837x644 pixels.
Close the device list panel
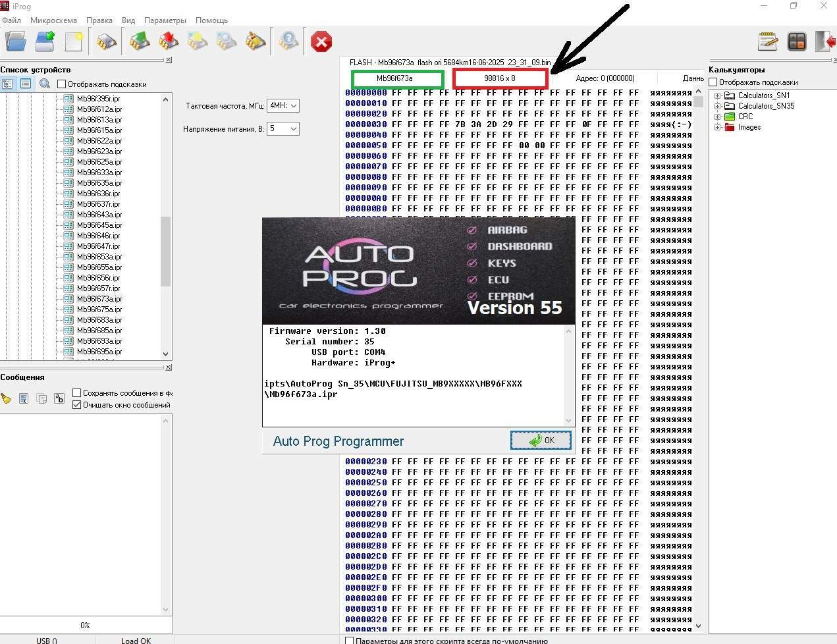point(169,60)
